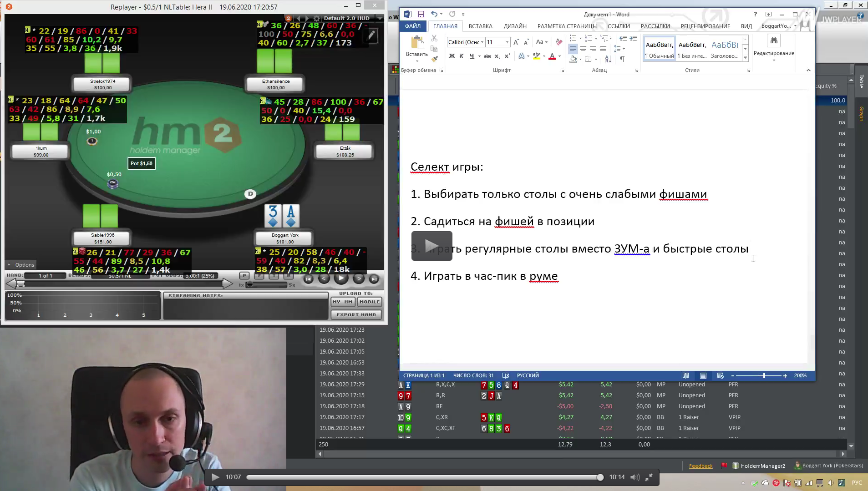Expand the styles gallery (more arrow)
The image size is (868, 491).
pos(745,57)
